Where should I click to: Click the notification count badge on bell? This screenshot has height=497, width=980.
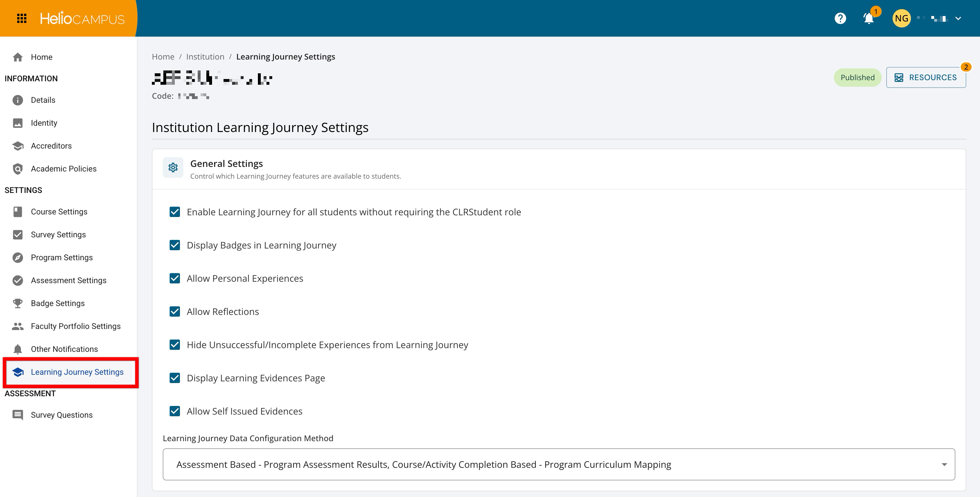point(875,11)
